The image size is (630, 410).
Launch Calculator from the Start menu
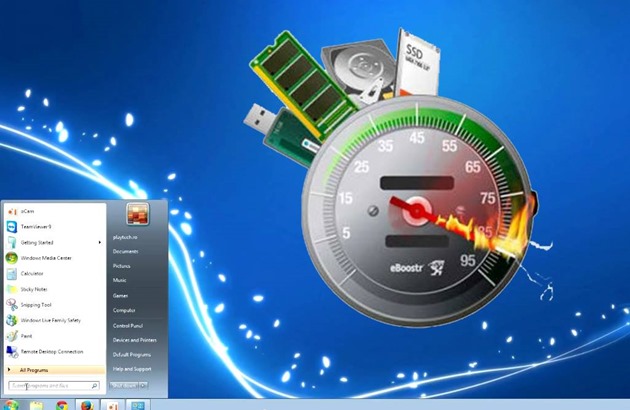tap(31, 273)
